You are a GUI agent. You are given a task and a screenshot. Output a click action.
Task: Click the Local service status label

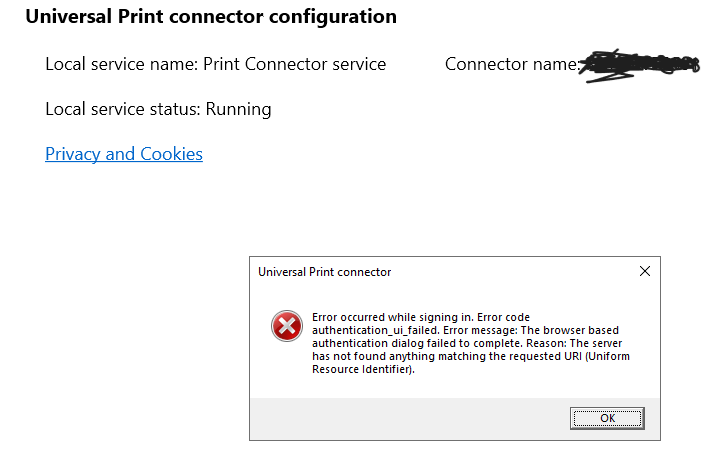point(123,109)
